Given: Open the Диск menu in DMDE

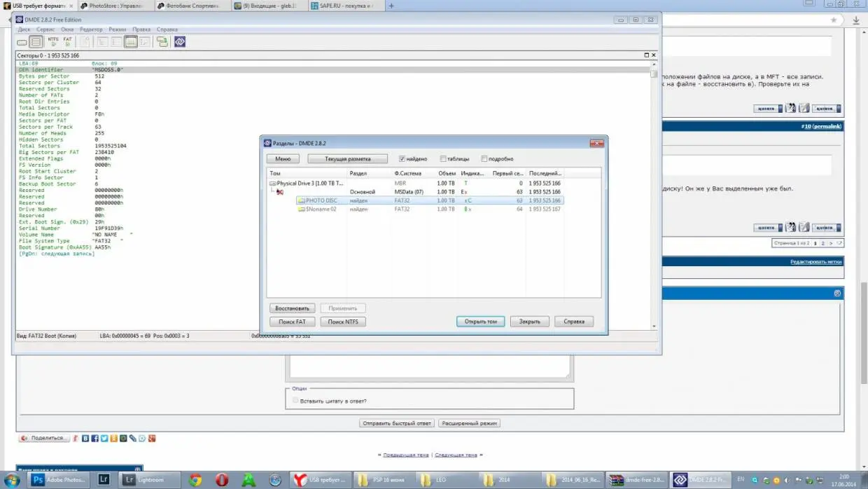Looking at the screenshot, I should click(24, 29).
